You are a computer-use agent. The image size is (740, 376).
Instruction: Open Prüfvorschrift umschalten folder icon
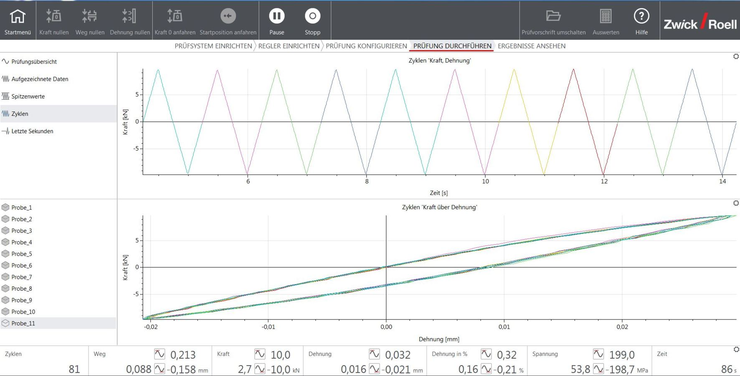pos(553,17)
